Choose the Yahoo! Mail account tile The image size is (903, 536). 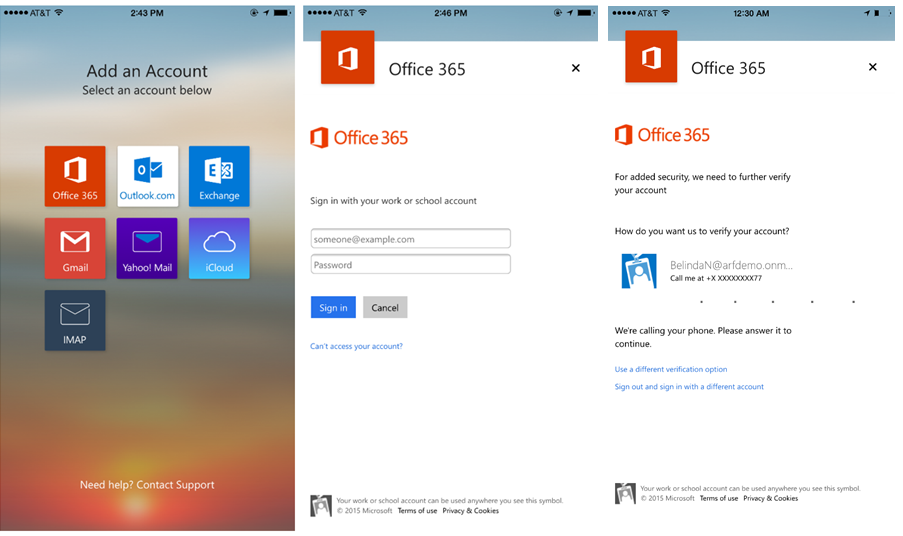147,248
